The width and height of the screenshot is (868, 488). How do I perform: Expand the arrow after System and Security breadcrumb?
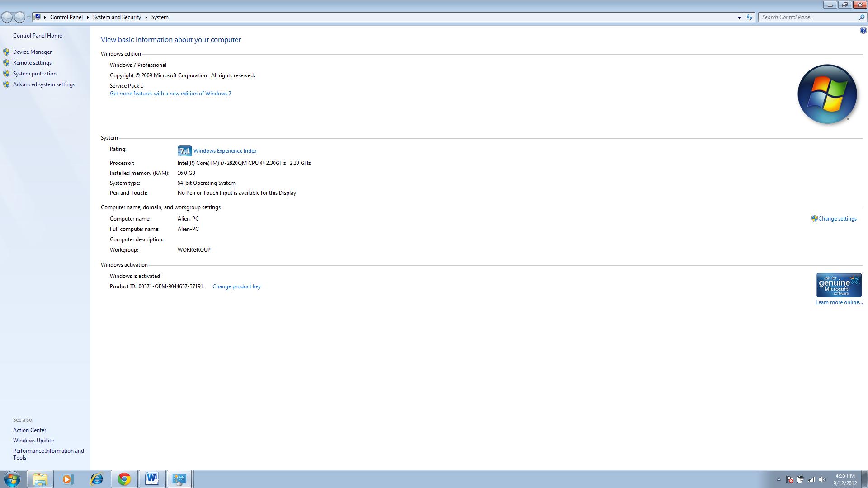coord(146,17)
